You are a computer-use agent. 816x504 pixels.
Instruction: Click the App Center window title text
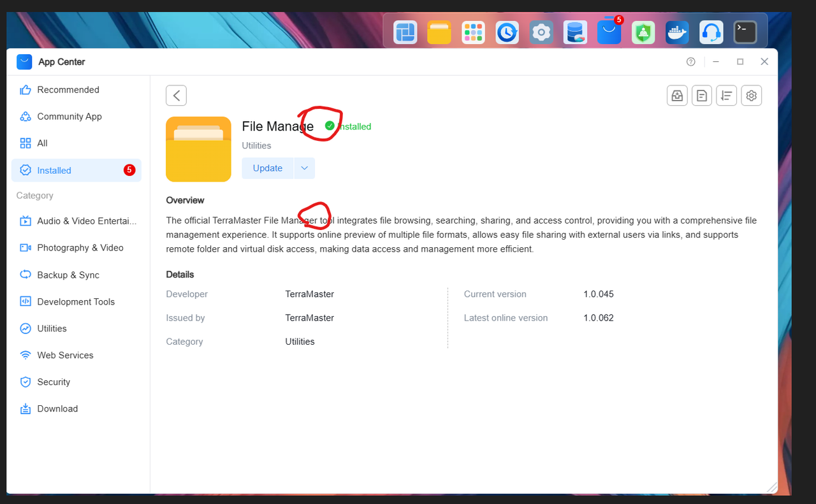coord(62,62)
